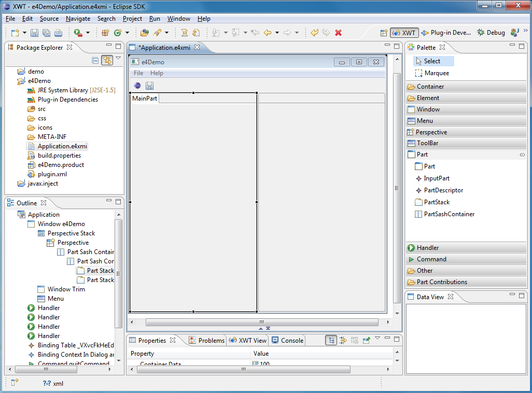
Task: Open the Navigate menu
Action: click(x=78, y=19)
